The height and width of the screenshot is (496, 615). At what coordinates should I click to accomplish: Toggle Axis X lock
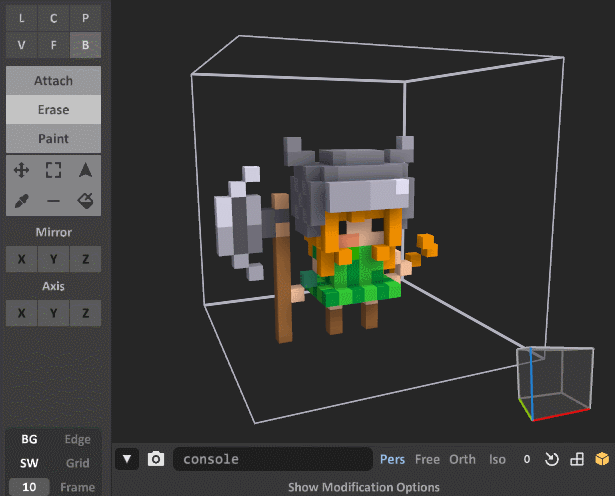(22, 313)
